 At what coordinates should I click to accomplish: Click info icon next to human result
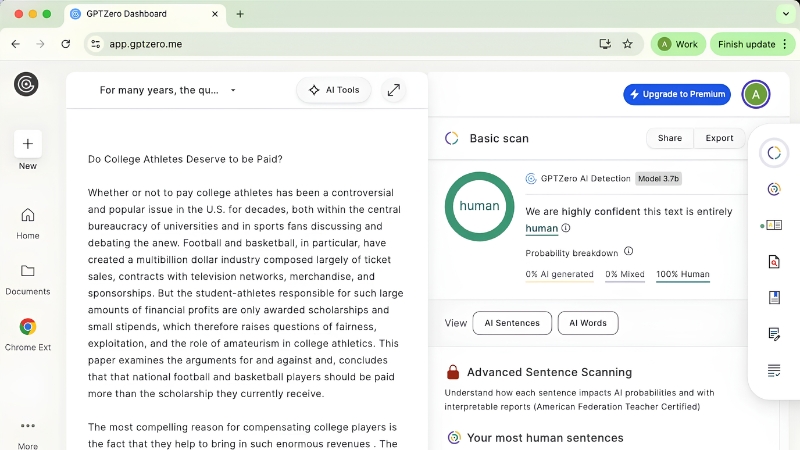[x=566, y=228]
